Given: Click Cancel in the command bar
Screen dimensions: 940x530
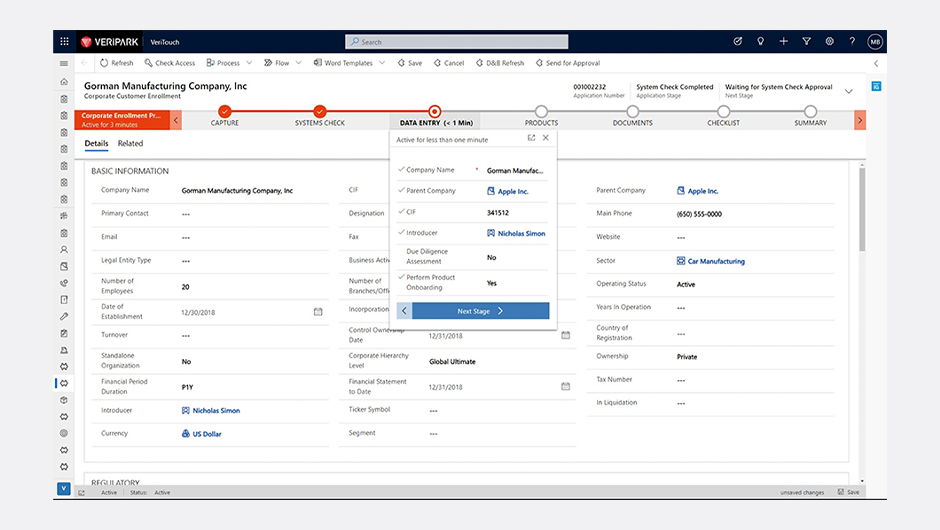Looking at the screenshot, I should [448, 63].
